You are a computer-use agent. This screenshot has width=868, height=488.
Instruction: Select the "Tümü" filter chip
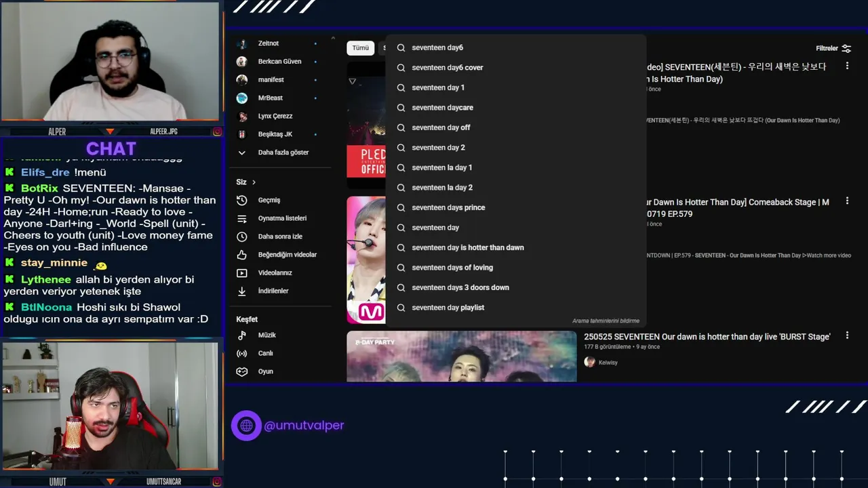(360, 48)
